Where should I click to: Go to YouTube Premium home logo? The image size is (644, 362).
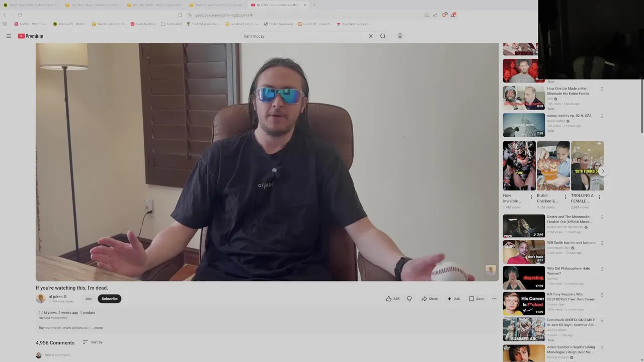31,36
